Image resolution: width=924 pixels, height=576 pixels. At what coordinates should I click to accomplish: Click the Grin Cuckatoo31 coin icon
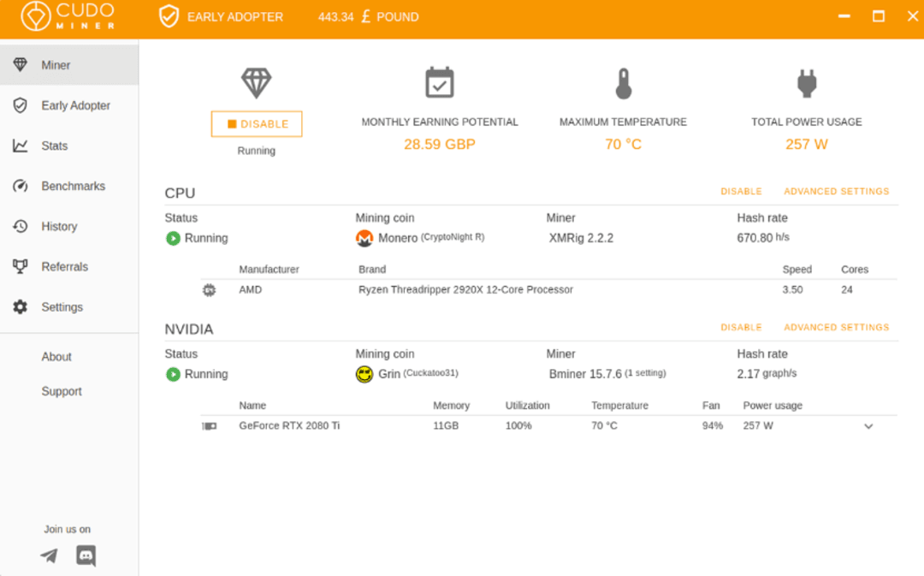(364, 374)
